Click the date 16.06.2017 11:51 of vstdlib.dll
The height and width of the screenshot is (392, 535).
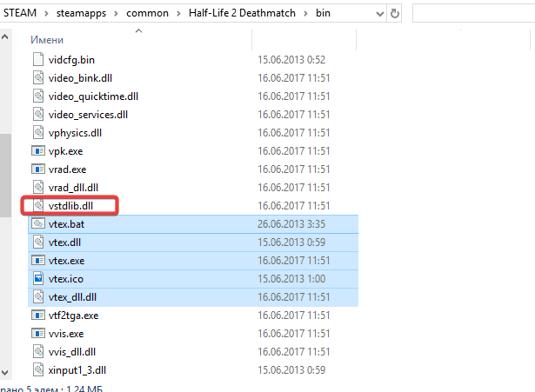click(x=294, y=206)
